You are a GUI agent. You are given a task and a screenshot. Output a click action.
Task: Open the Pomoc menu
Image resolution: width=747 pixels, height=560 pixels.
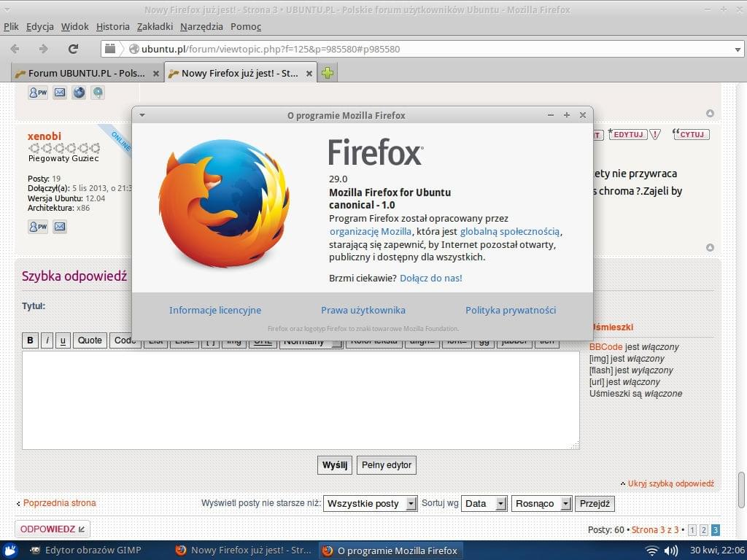[246, 27]
